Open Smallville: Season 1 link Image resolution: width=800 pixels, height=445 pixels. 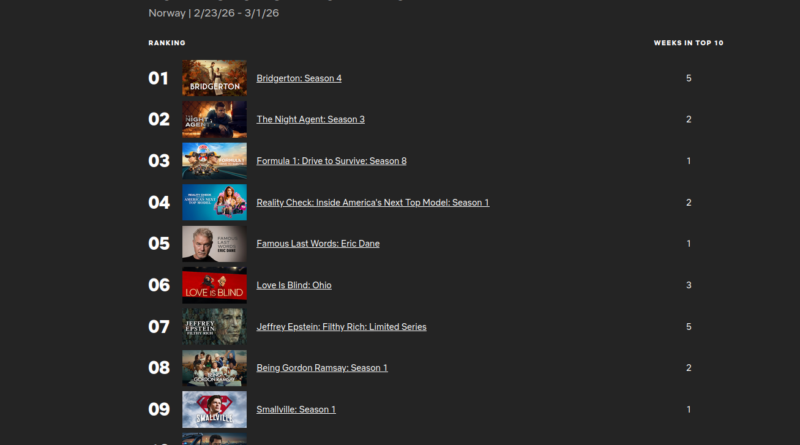296,409
